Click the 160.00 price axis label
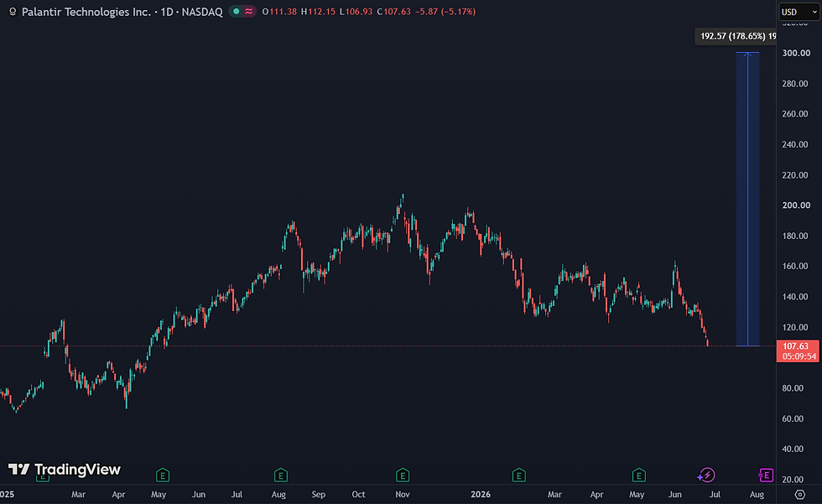 pos(795,266)
